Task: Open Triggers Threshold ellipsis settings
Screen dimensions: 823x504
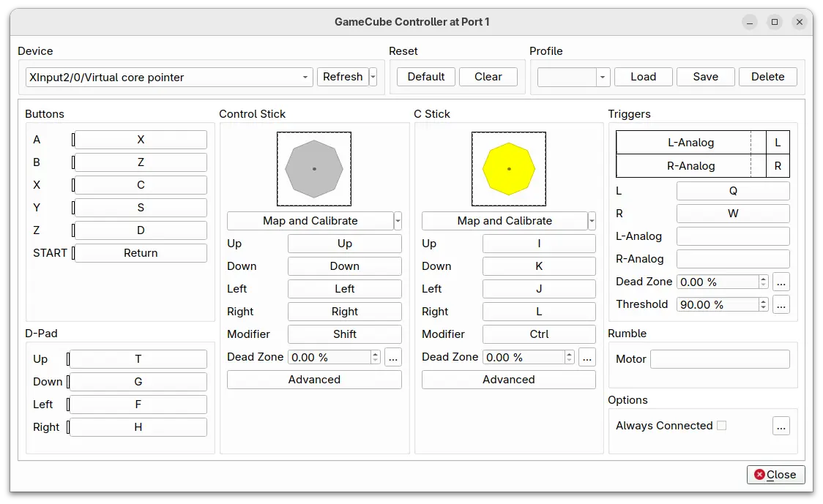Action: point(781,304)
